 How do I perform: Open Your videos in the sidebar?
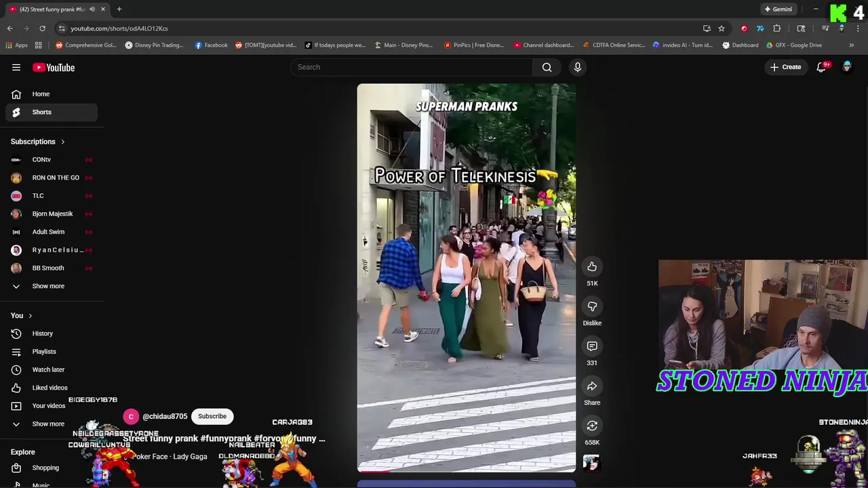[x=51, y=406]
